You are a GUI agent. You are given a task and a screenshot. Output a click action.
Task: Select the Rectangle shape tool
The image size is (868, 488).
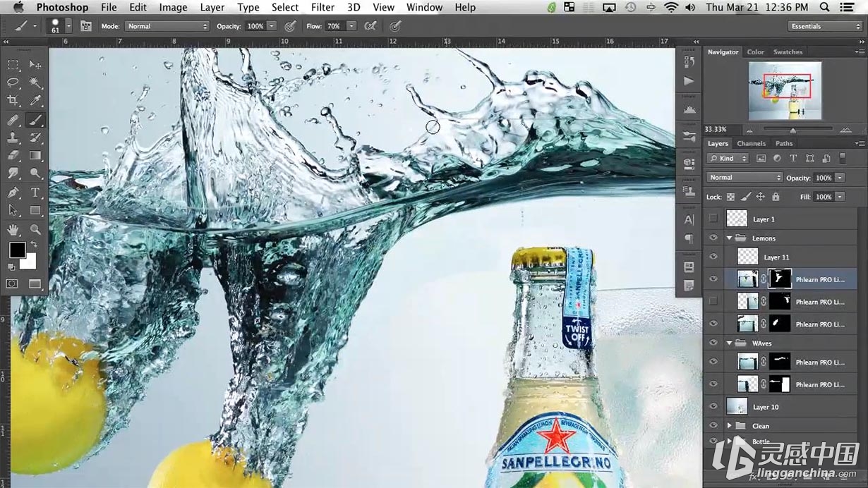pos(35,210)
